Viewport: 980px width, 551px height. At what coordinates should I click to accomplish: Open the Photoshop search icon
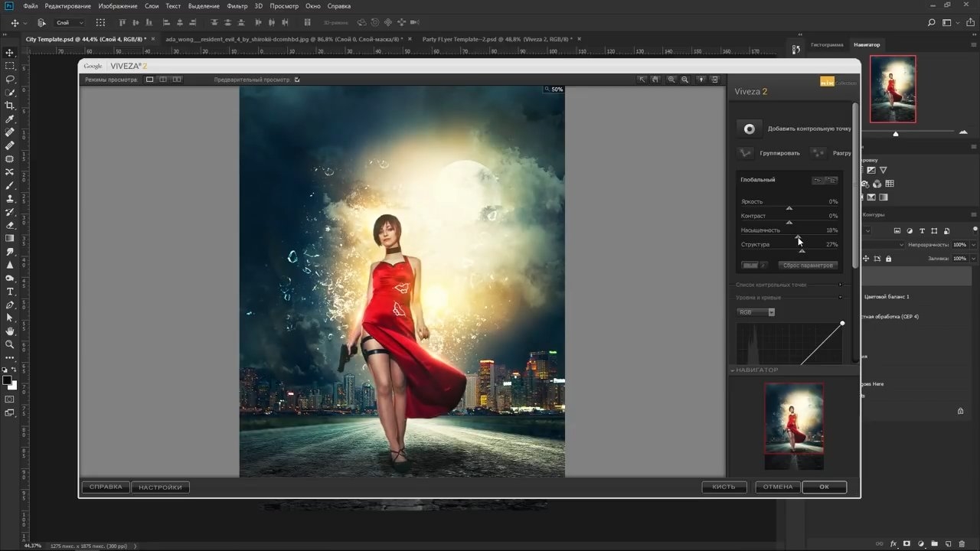(931, 23)
